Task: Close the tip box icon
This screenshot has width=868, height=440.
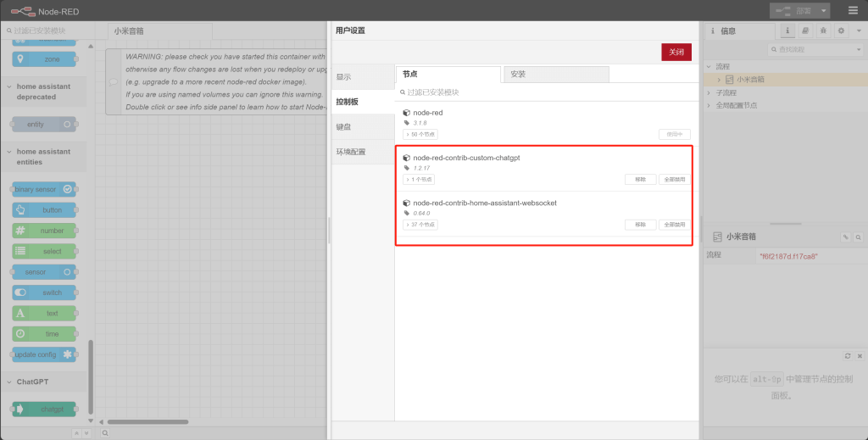Action: [860, 356]
